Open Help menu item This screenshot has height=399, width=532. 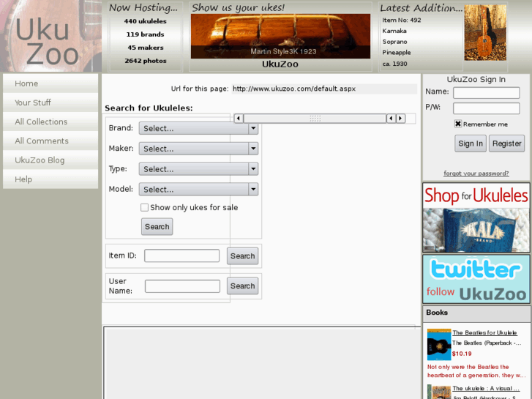[50, 179]
